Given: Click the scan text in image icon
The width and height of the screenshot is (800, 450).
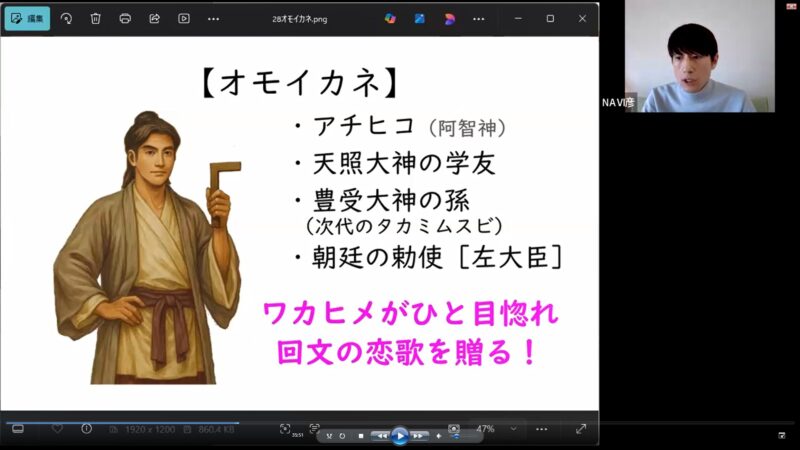Looking at the screenshot, I should click(285, 429).
